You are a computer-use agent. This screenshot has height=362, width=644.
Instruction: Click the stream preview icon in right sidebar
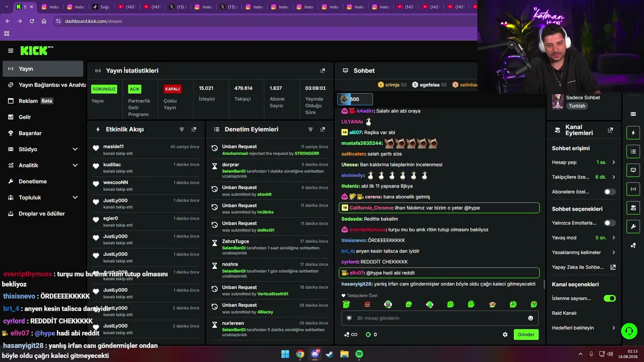633,114
